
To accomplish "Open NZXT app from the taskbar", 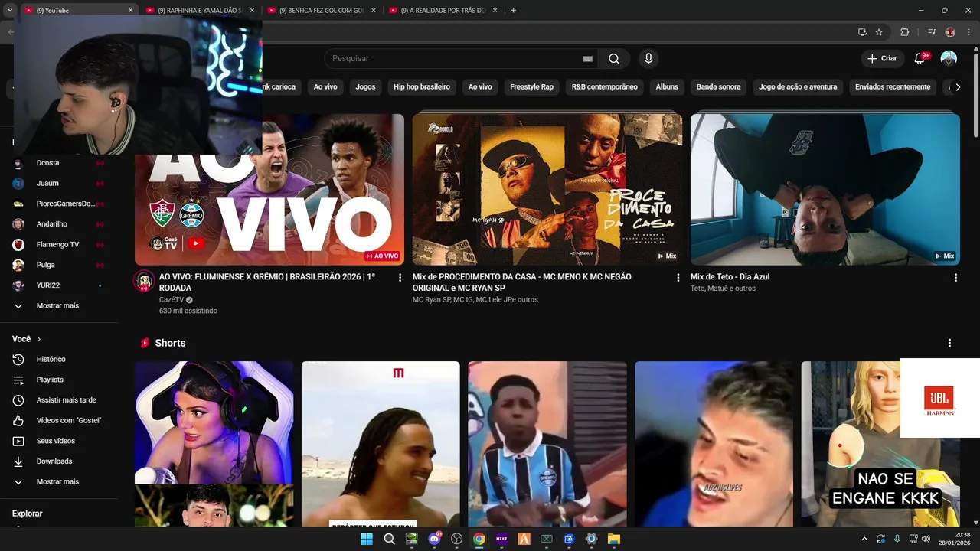I will click(501, 539).
